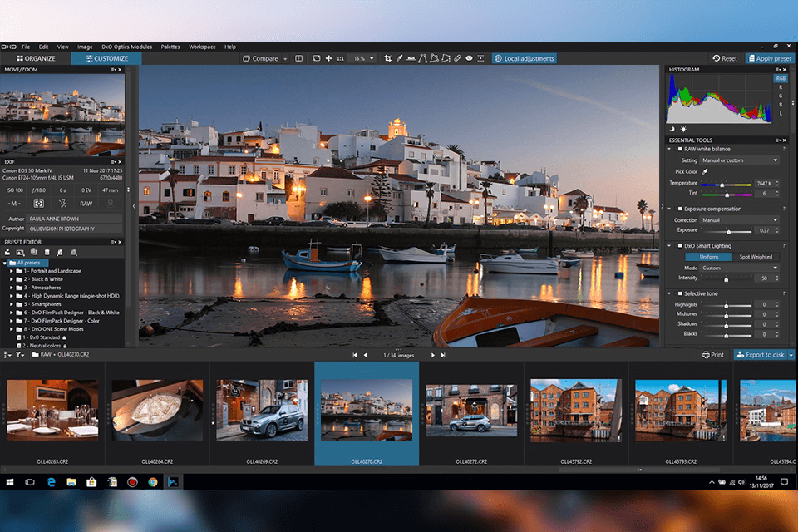This screenshot has height=532, width=798.
Task: Toggle DxO Smart Lighting checkbox
Action: 679,246
